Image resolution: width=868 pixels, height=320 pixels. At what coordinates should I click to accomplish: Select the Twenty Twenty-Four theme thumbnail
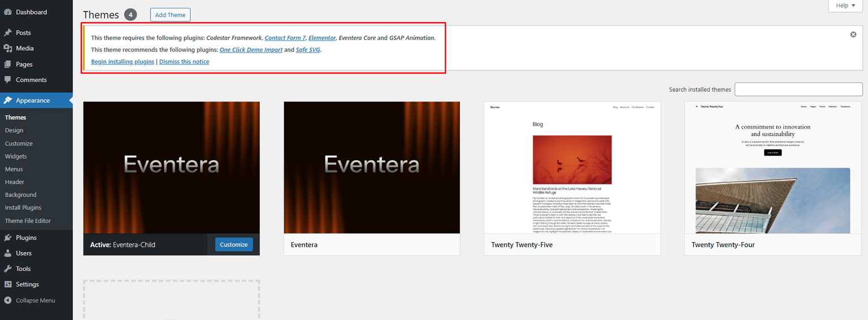(x=772, y=168)
